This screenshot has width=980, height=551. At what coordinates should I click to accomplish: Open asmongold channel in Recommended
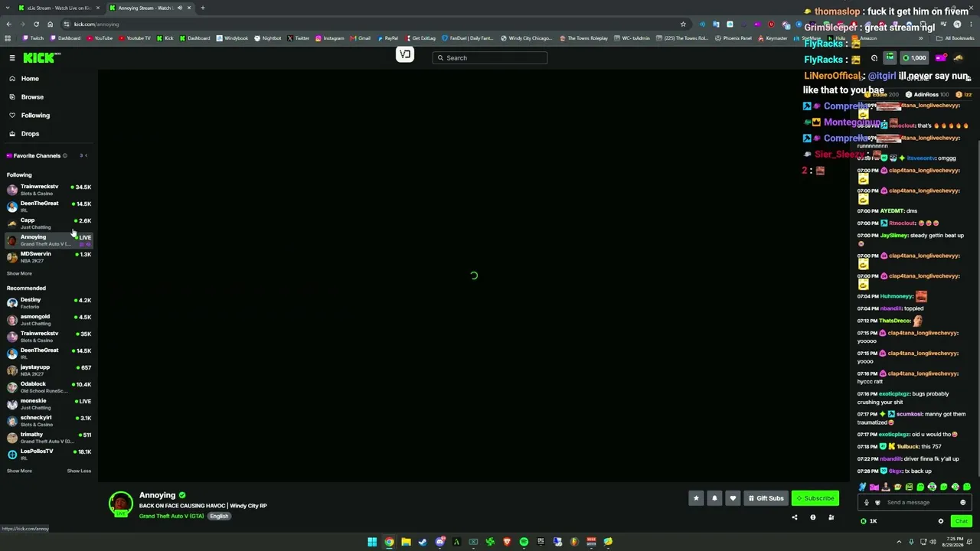point(49,319)
